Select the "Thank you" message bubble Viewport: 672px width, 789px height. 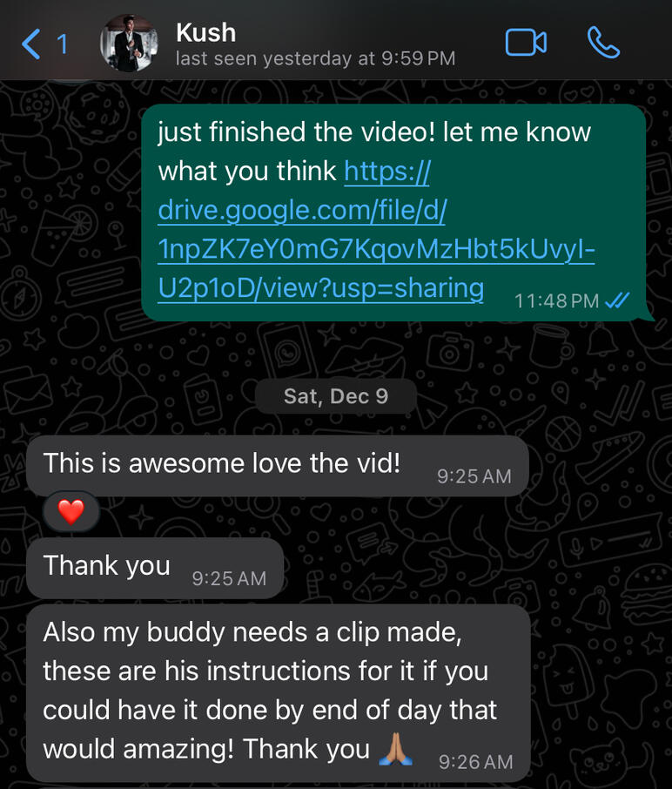pos(155,568)
